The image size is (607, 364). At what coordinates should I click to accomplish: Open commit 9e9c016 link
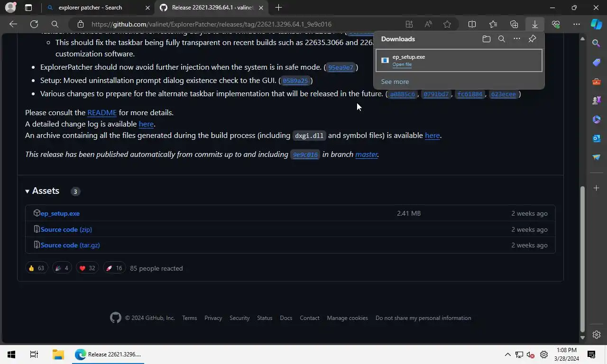pos(305,155)
